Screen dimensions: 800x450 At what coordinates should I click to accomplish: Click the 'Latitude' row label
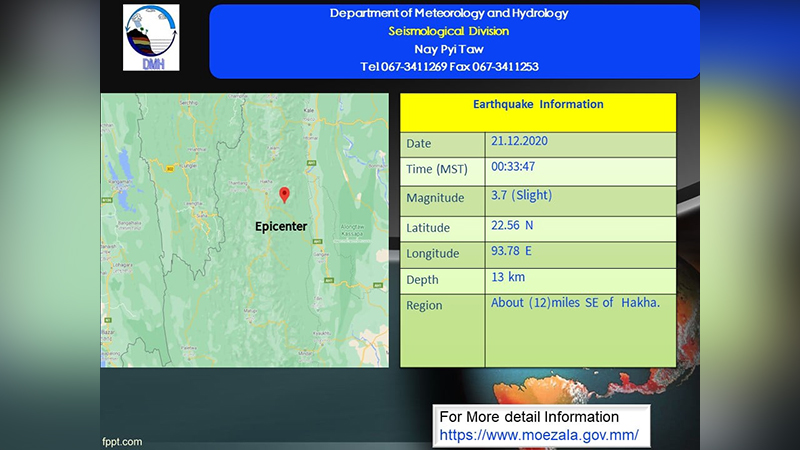coord(428,228)
